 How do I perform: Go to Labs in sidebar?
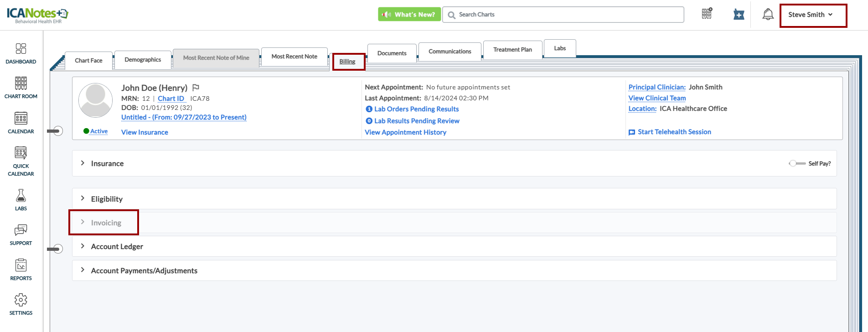(21, 200)
